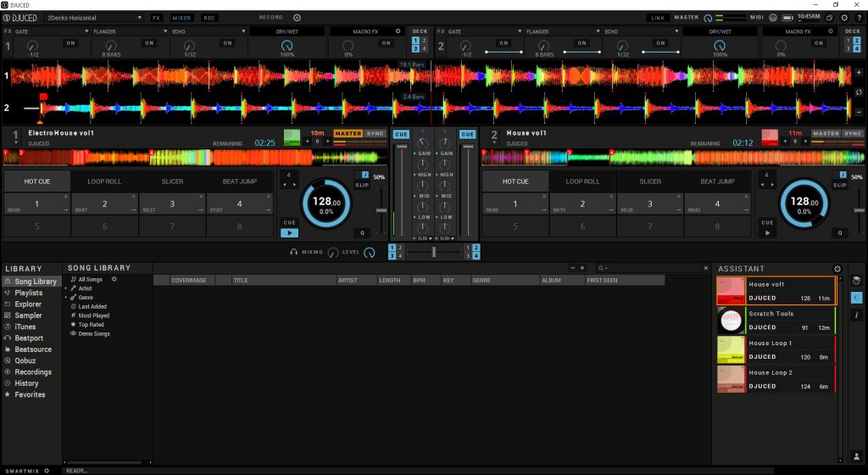Delete hot cue 1 on deck 1
The image size is (868, 475).
(66, 196)
